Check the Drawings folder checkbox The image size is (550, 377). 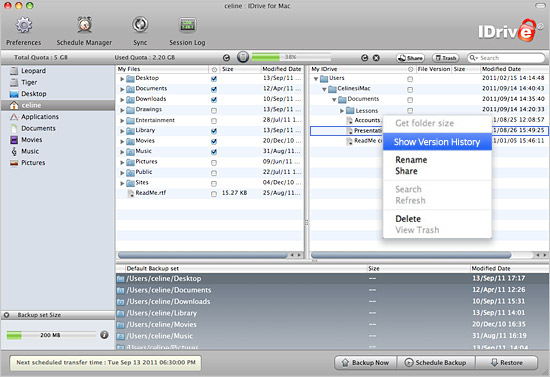[214, 110]
